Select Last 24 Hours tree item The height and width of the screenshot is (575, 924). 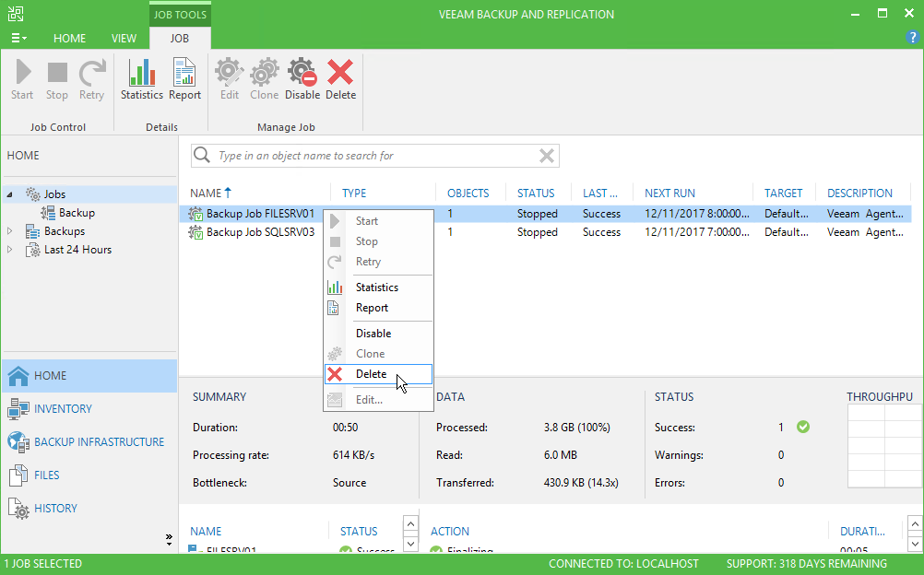[x=77, y=250]
